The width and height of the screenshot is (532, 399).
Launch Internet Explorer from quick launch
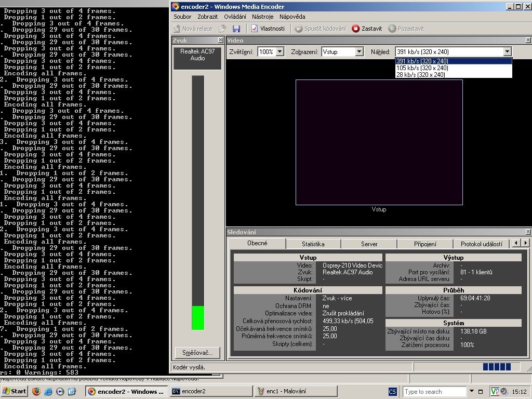coord(48,392)
